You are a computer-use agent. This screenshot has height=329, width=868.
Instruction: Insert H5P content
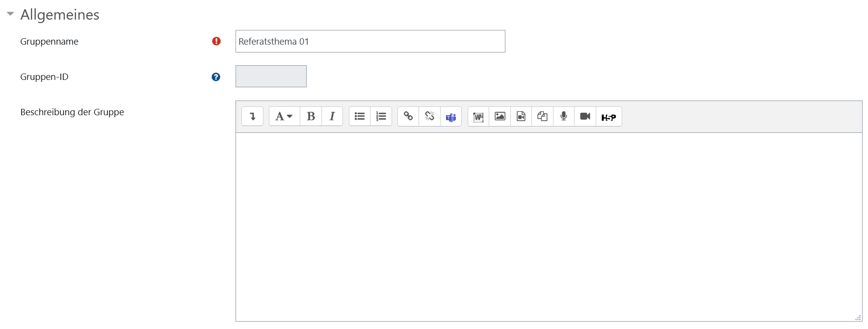(608, 117)
